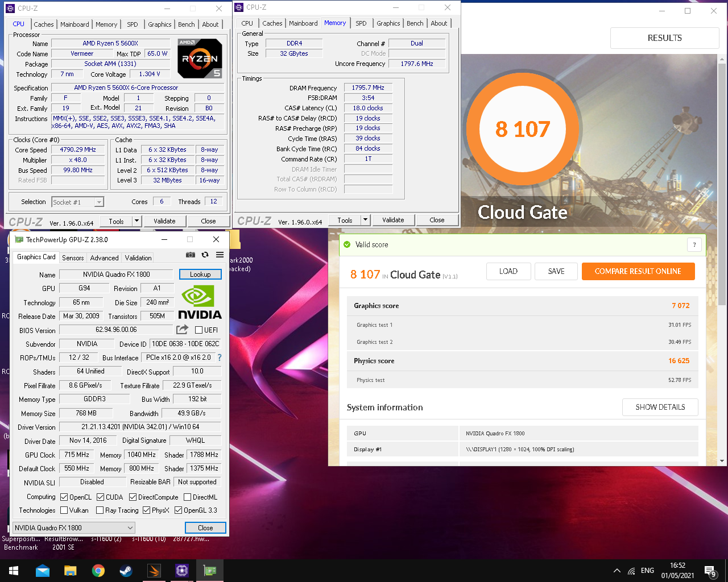
Task: Take a GPU-Z screenshot with the camera icon
Action: pos(191,255)
